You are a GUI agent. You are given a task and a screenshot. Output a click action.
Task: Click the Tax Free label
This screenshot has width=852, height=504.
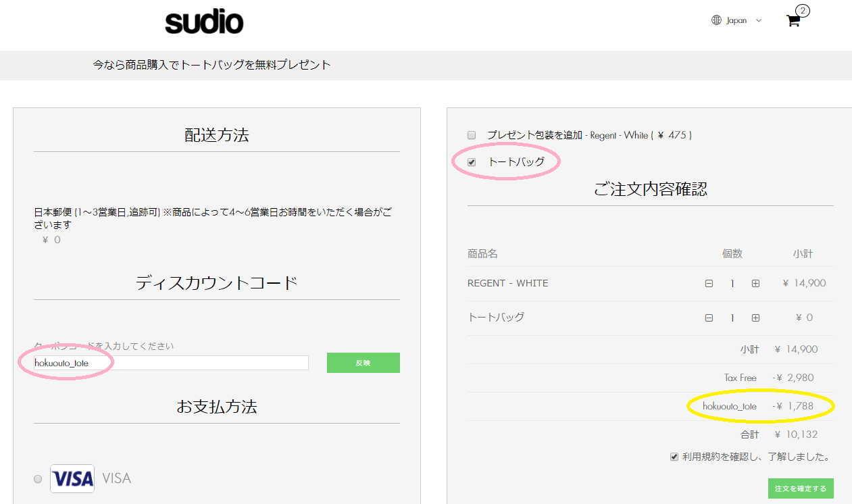pos(741,378)
